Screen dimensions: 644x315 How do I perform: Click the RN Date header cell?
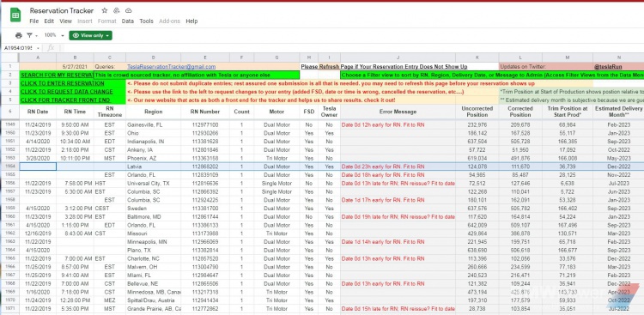pyautogui.click(x=38, y=112)
